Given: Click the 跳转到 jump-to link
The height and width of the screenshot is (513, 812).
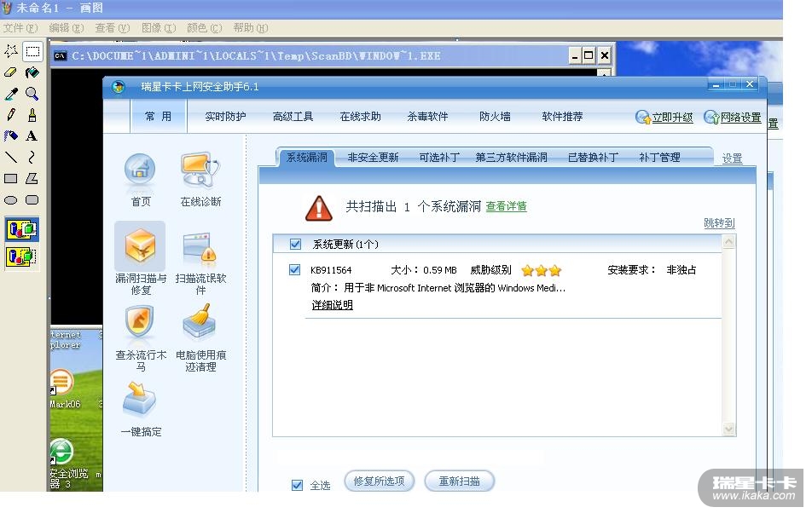Looking at the screenshot, I should (x=719, y=223).
